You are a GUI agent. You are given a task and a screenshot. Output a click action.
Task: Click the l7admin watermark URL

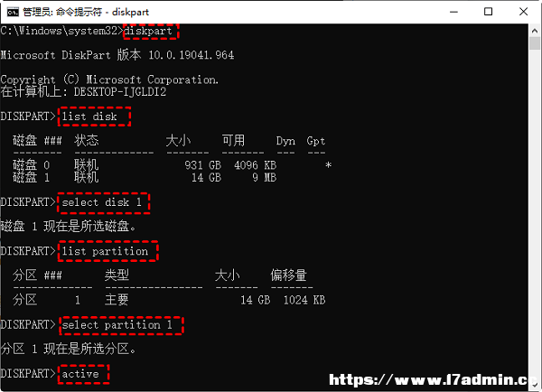(428, 380)
